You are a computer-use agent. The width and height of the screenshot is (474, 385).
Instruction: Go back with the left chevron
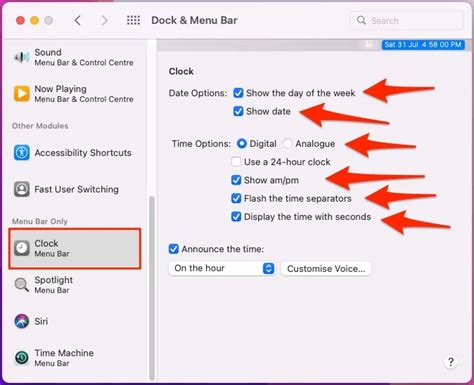pos(77,20)
